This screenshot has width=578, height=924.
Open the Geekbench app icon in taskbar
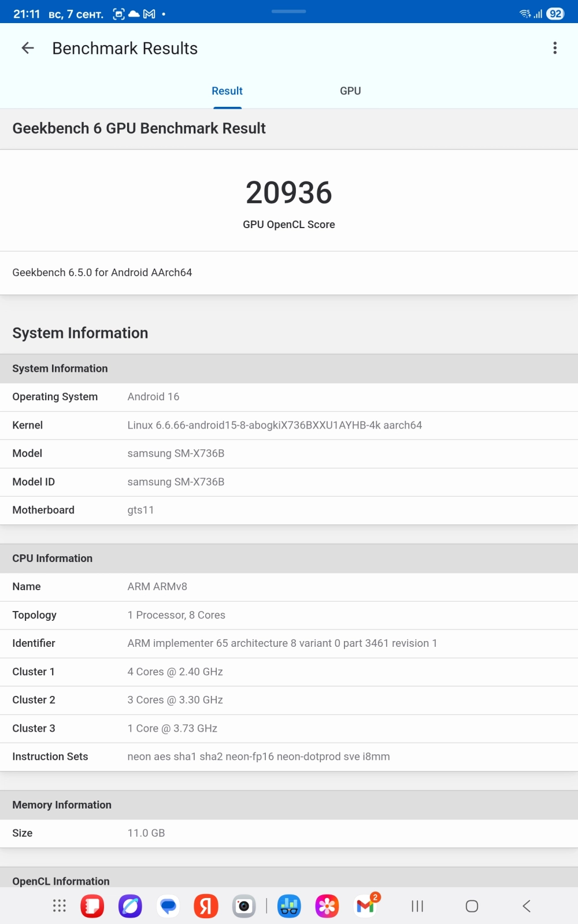289,906
